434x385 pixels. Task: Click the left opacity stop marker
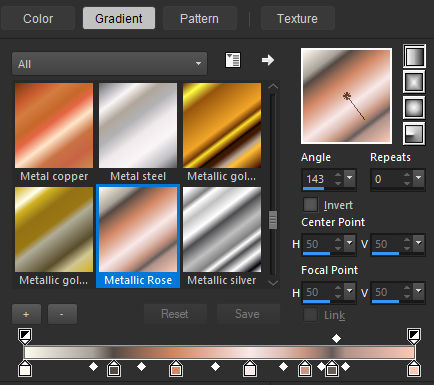[25, 336]
